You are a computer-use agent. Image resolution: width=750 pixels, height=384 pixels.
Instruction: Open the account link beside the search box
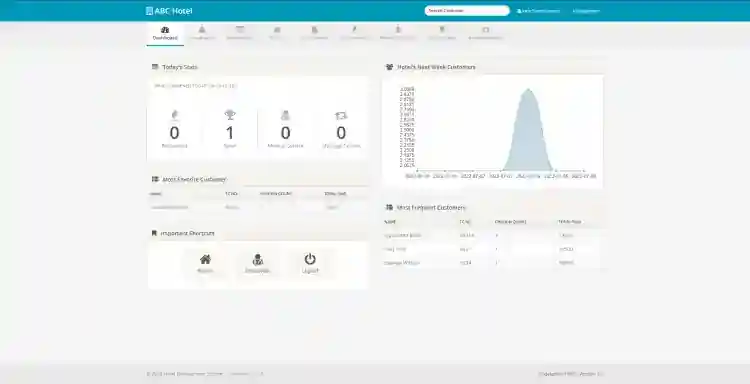(x=538, y=11)
